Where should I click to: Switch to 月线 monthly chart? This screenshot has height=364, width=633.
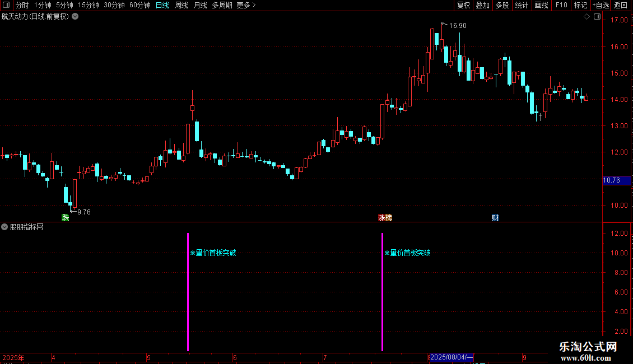pos(200,5)
